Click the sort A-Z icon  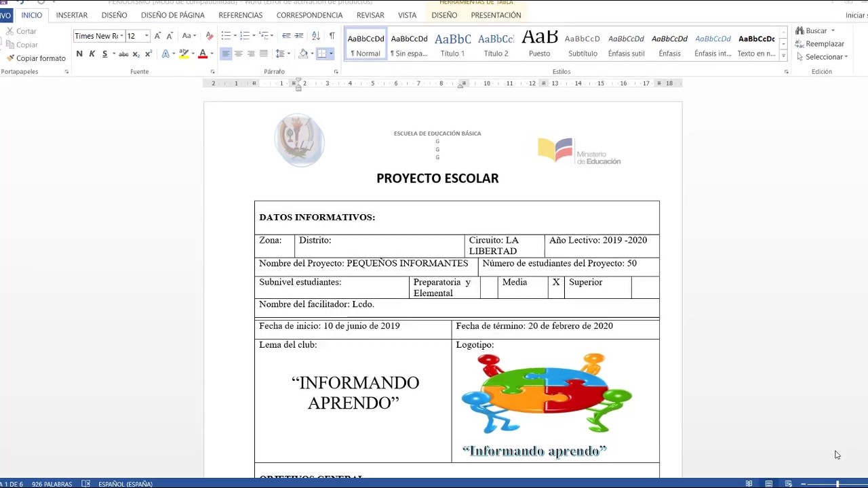316,36
